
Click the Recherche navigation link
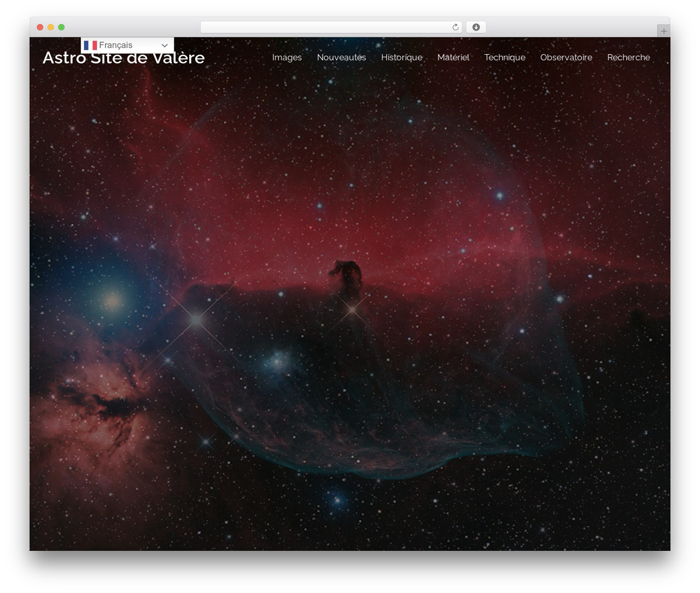[x=628, y=57]
